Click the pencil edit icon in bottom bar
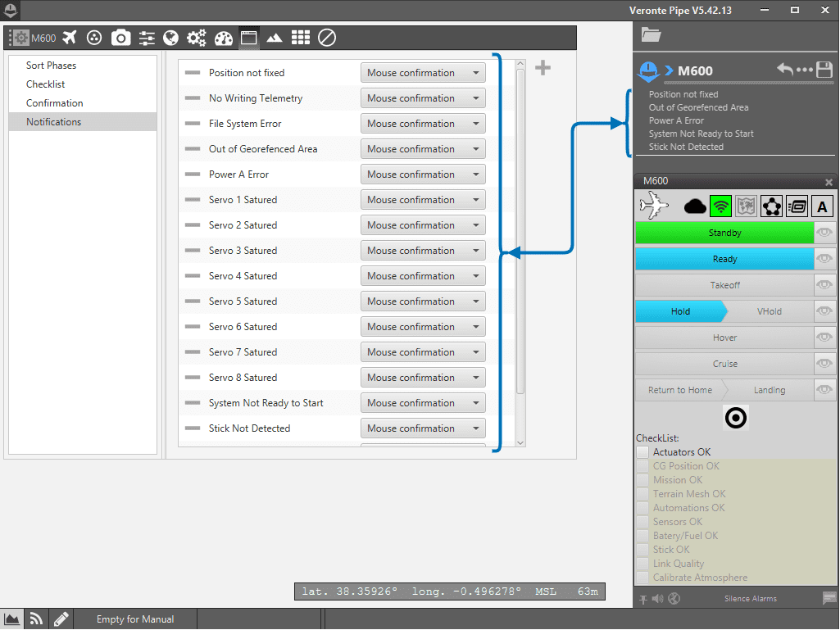Screen dimensions: 840x630 point(61,619)
